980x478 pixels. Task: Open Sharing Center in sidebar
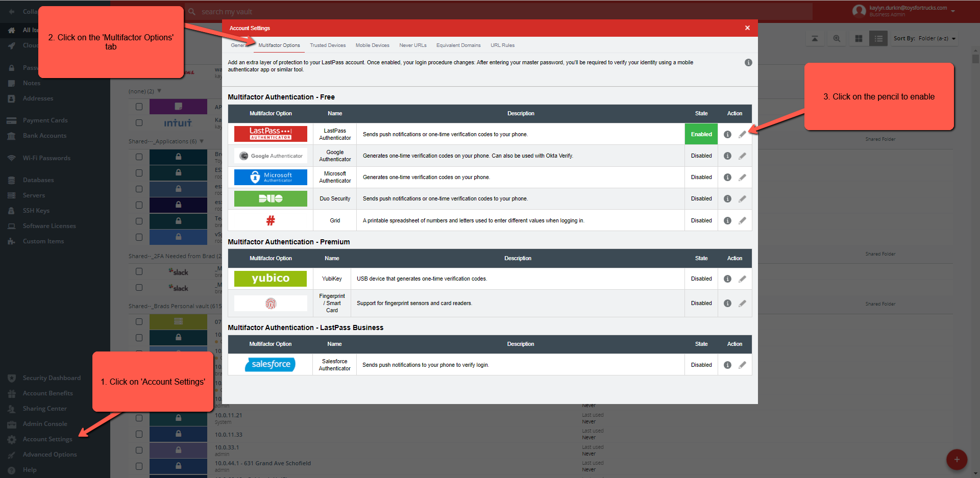point(44,409)
